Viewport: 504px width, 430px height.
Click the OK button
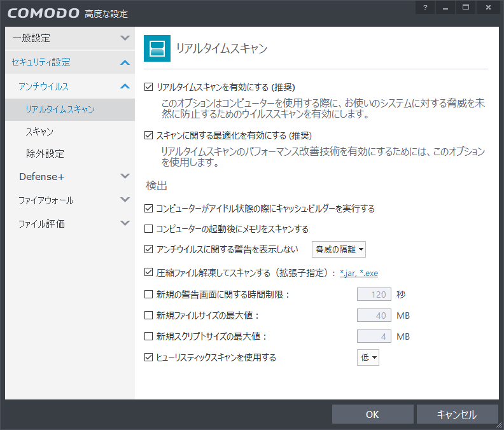click(x=372, y=414)
